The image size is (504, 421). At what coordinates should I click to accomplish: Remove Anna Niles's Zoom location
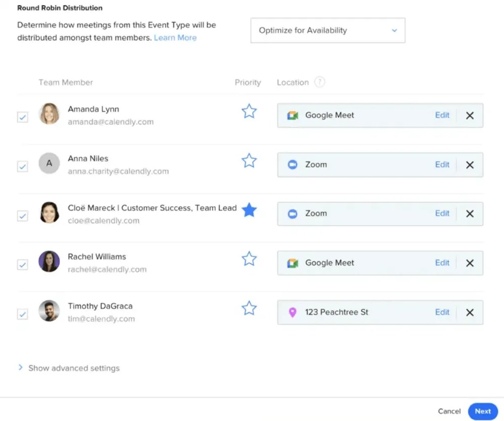(470, 165)
